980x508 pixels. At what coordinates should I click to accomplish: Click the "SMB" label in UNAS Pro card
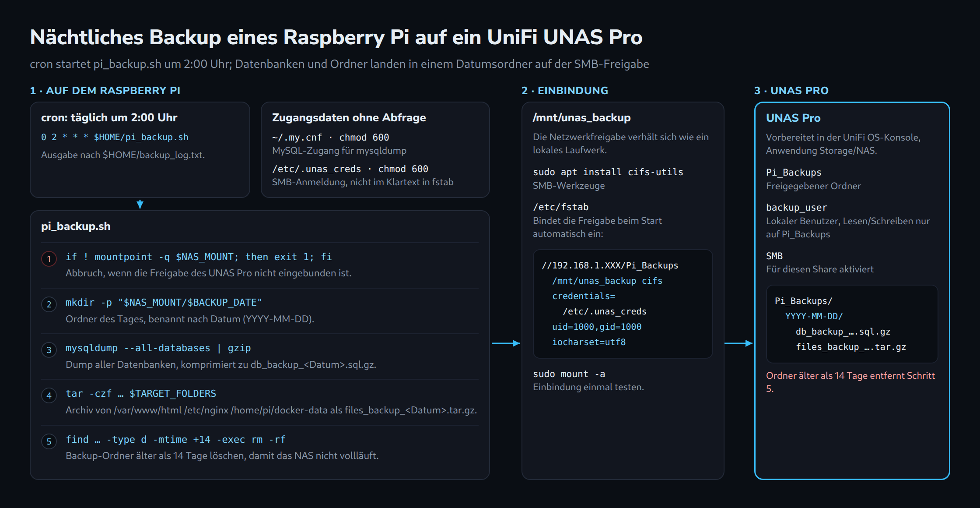tap(774, 256)
